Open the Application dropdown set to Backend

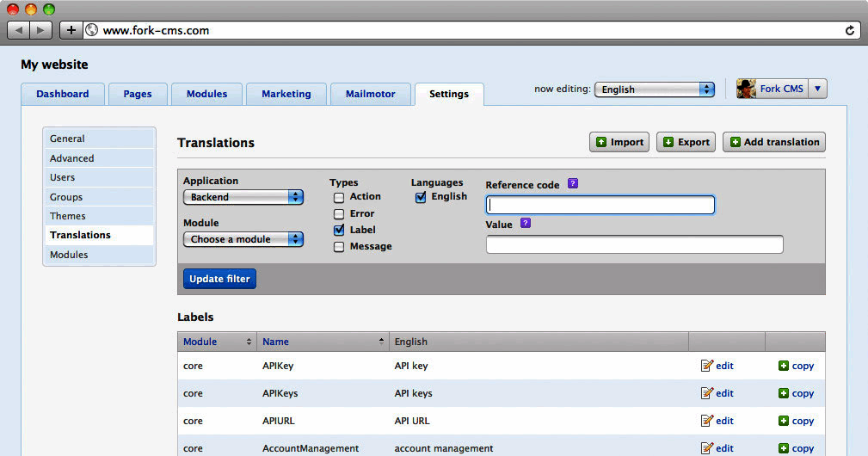point(243,197)
